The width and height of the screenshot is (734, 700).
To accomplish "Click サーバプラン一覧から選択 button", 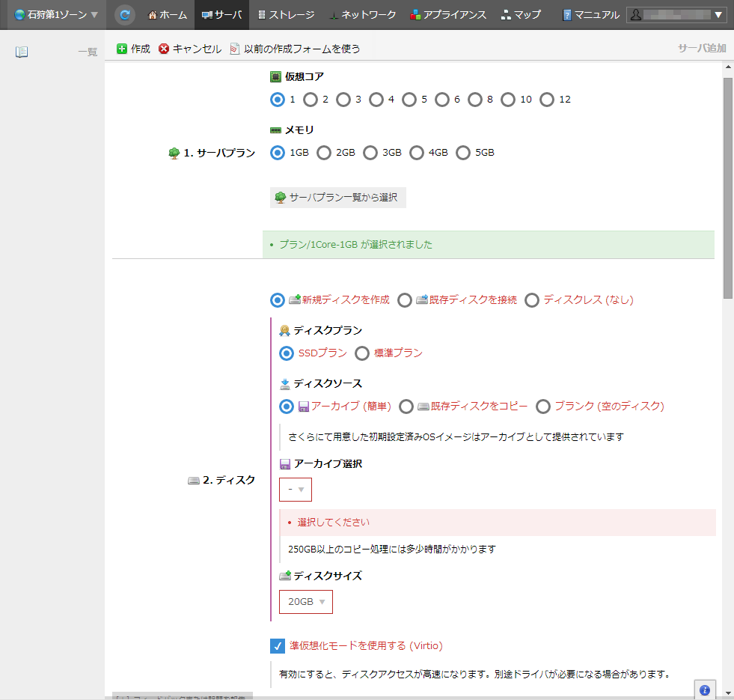I will point(338,198).
